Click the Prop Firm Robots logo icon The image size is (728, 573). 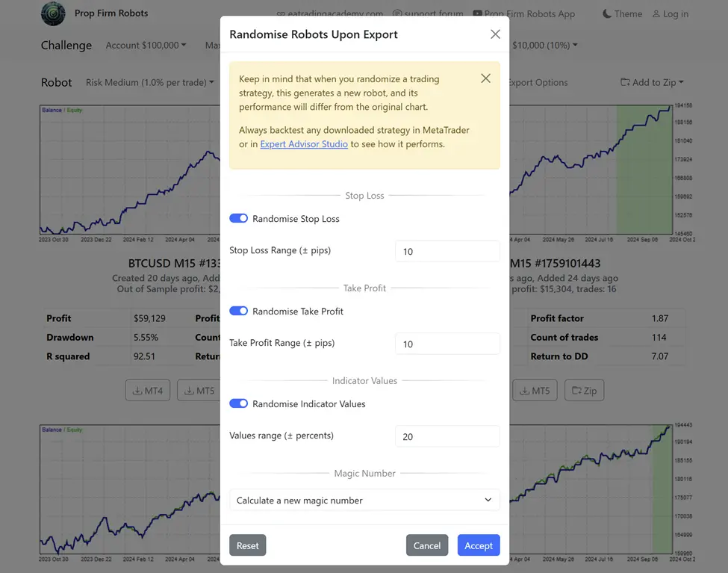(53, 13)
